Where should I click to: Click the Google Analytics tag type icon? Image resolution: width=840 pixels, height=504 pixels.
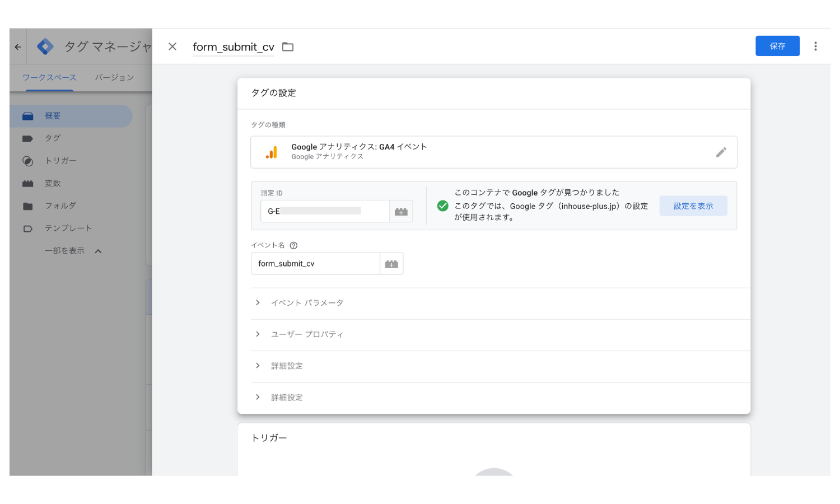[x=272, y=152]
